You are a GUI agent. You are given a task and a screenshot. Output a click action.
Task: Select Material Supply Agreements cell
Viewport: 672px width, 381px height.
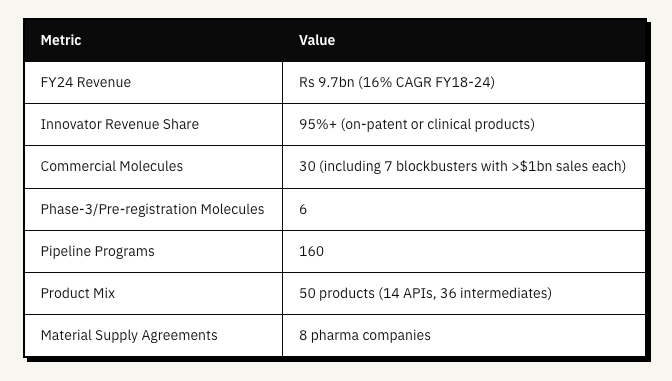153,335
